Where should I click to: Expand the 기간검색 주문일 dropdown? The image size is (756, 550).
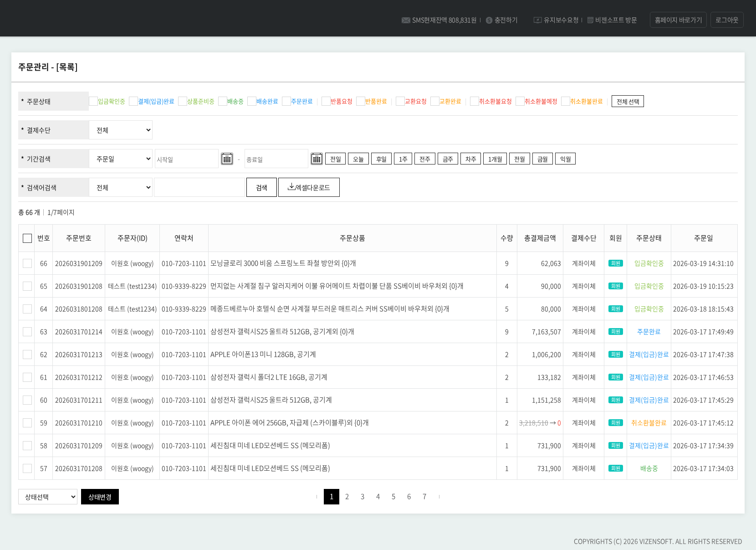(x=121, y=159)
